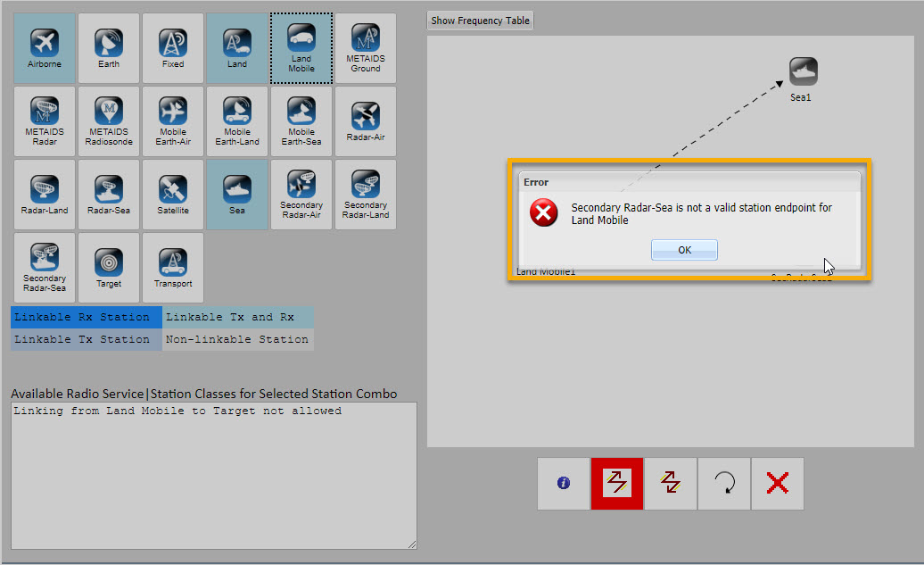Click the red X delete button
Screen dimensions: 924x565
777,483
